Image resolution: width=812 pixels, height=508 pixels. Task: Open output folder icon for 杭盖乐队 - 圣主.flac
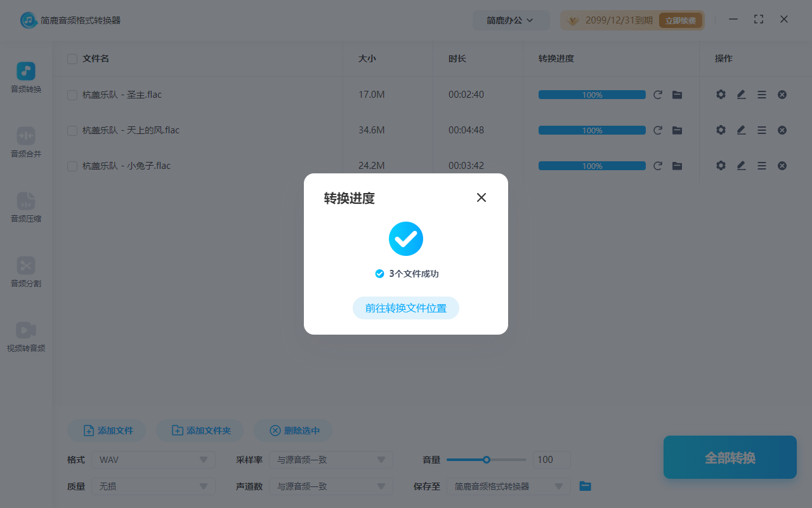click(x=677, y=94)
